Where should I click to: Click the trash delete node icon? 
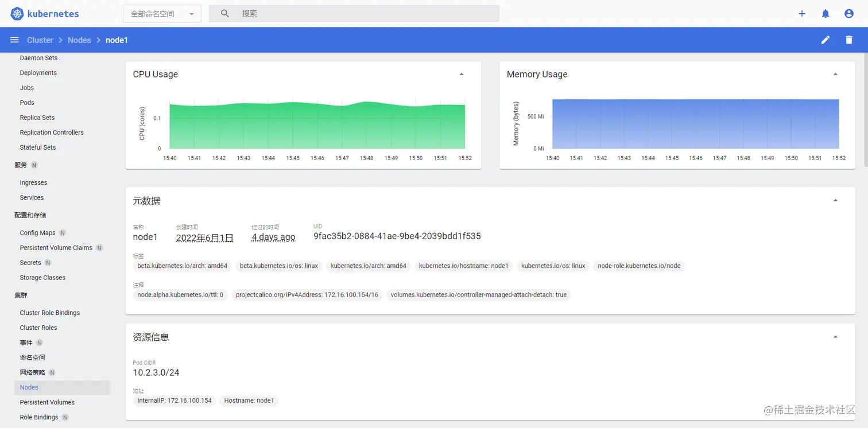[849, 40]
